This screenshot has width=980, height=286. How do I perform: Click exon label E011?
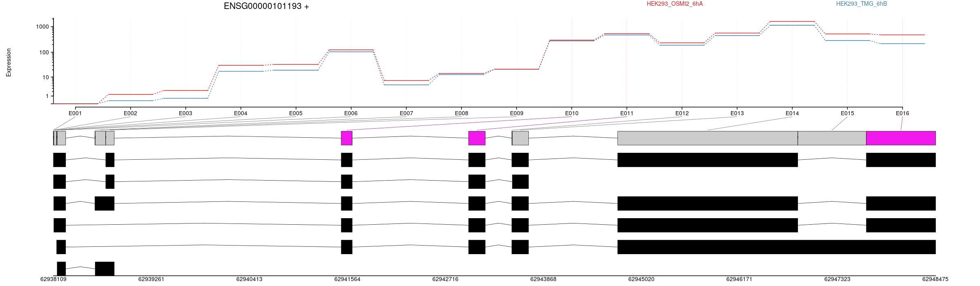[x=627, y=113]
